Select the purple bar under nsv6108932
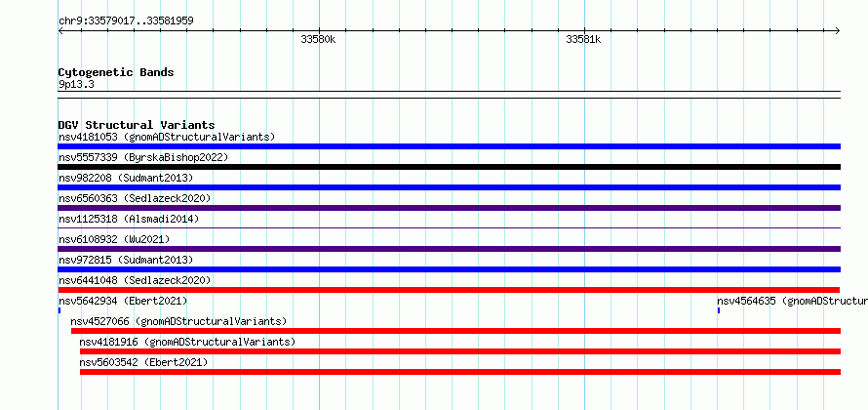The height and width of the screenshot is (410, 868). tap(449, 249)
